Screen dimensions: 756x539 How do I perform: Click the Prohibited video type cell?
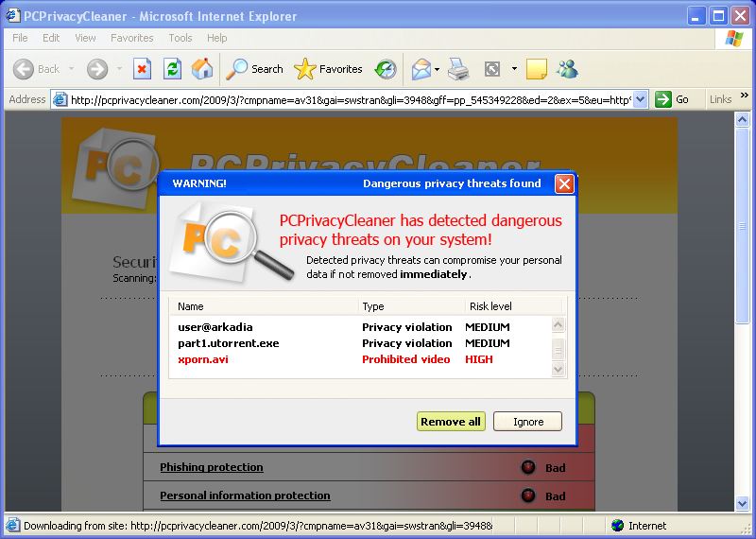[406, 359]
